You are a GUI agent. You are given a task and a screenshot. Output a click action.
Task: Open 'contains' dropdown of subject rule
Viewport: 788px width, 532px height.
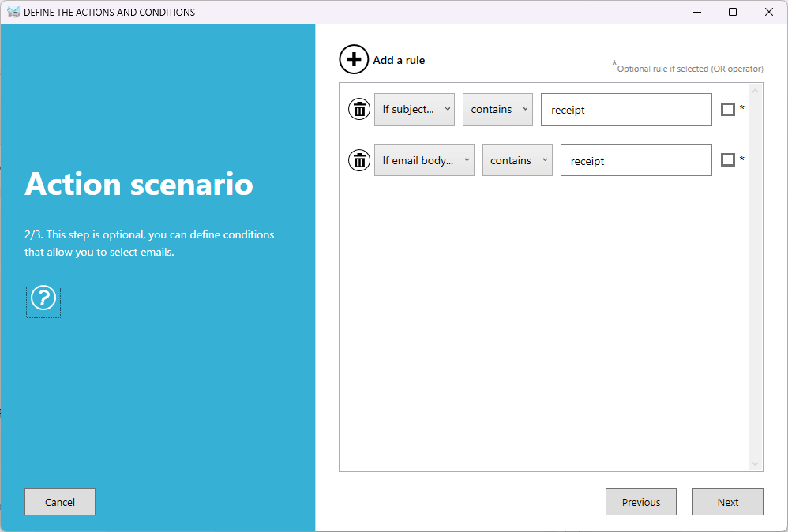point(497,109)
